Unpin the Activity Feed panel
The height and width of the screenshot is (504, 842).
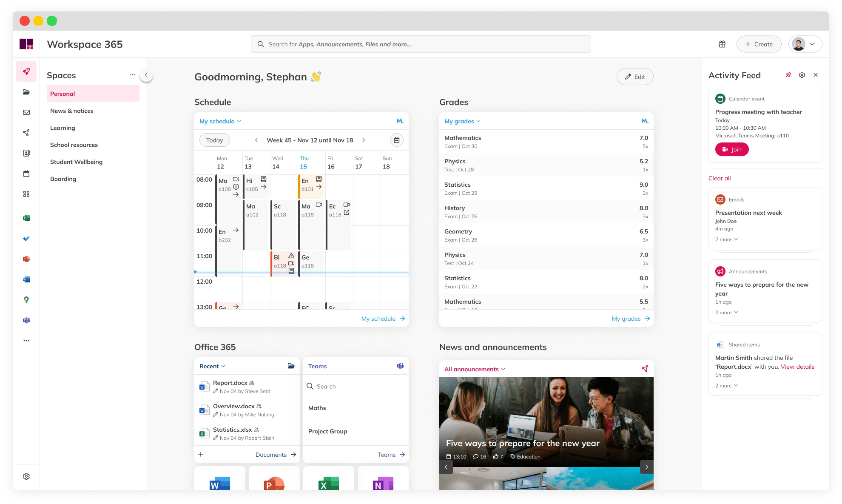(788, 75)
